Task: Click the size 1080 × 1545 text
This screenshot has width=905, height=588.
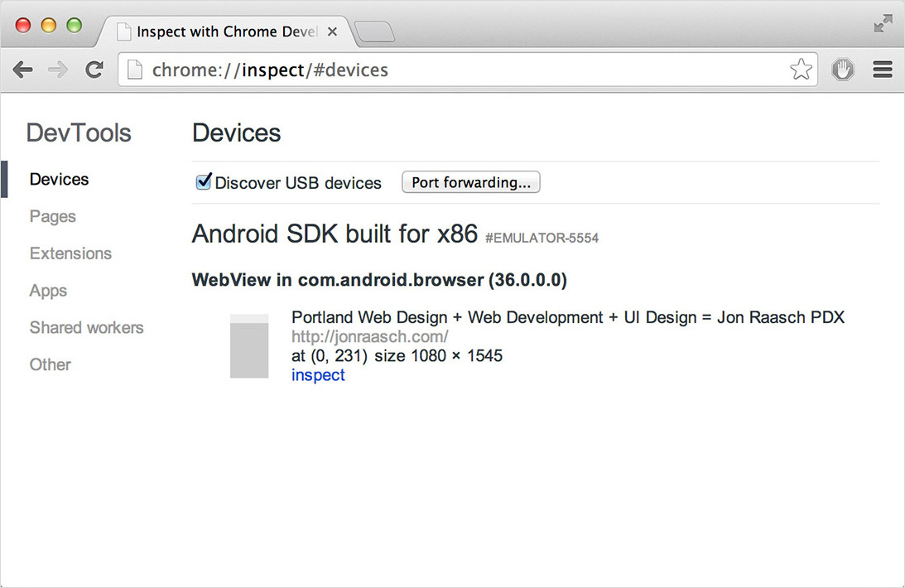Action: [x=439, y=355]
